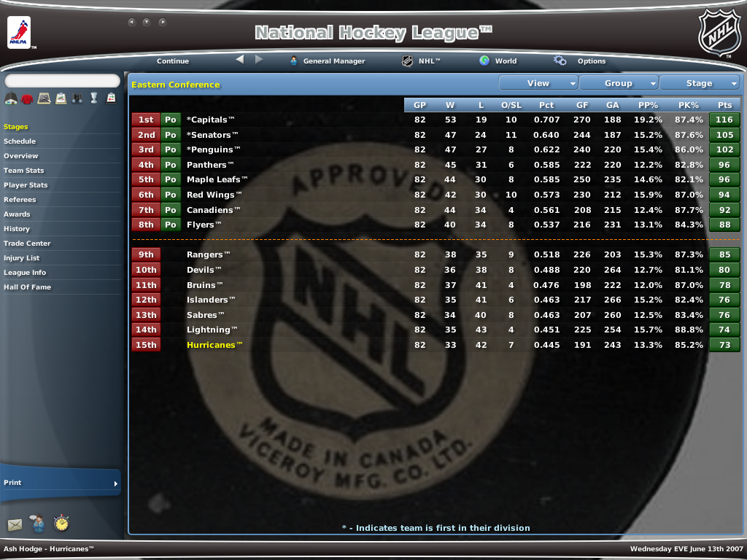Open the red jersey icon
Image resolution: width=747 pixels, height=560 pixels.
pos(27,98)
